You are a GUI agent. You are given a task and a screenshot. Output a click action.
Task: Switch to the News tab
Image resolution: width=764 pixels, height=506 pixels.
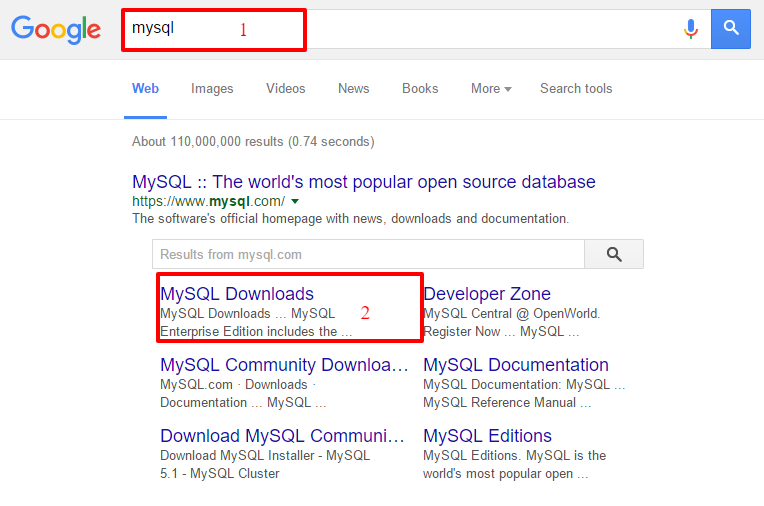click(x=354, y=89)
